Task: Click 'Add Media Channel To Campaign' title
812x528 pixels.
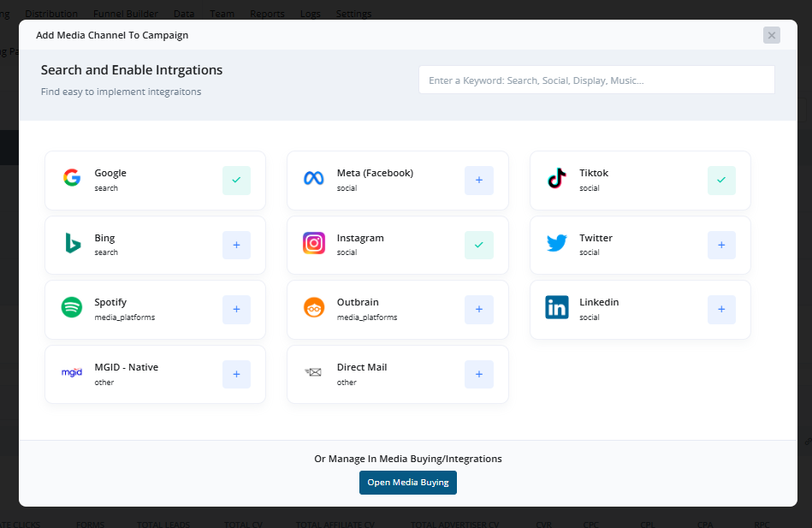Action: coord(112,35)
